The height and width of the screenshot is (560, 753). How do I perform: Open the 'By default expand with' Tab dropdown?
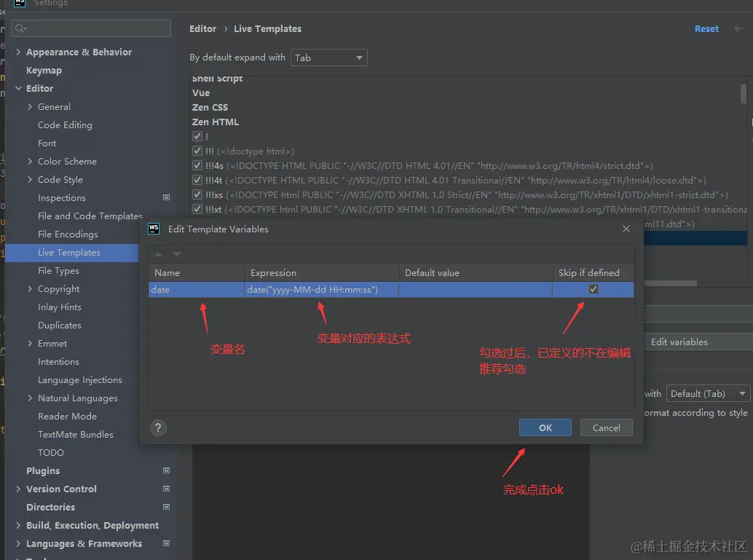[x=329, y=58]
